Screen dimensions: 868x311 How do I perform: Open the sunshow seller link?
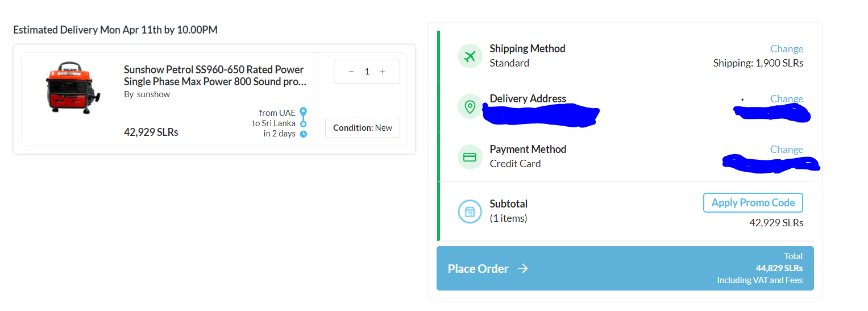pos(153,94)
